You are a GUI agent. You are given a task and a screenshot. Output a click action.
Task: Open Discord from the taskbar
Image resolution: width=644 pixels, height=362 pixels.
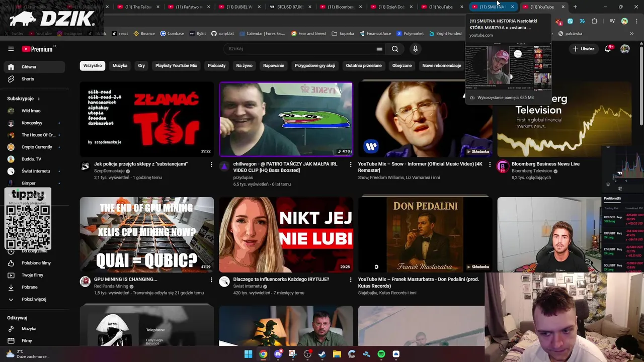[x=278, y=354]
